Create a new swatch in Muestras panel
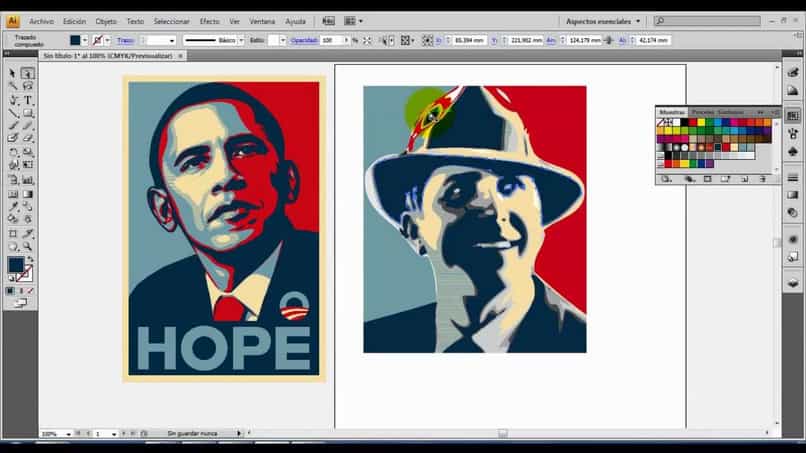The image size is (806, 453). click(x=744, y=179)
